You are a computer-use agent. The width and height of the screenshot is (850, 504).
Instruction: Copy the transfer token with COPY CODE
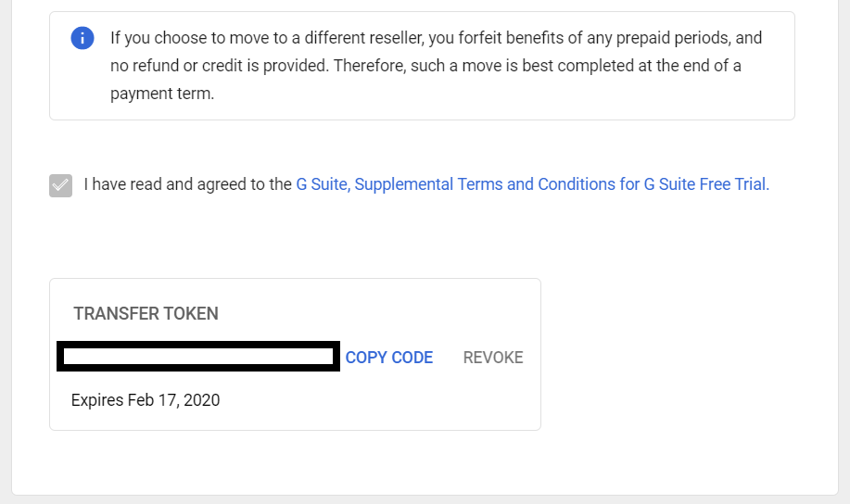click(x=389, y=357)
